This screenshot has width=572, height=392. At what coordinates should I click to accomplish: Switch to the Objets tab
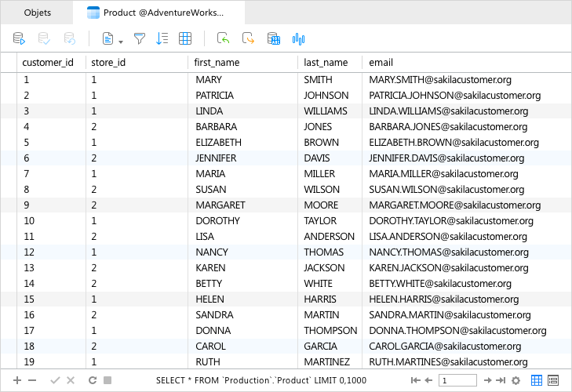37,13
